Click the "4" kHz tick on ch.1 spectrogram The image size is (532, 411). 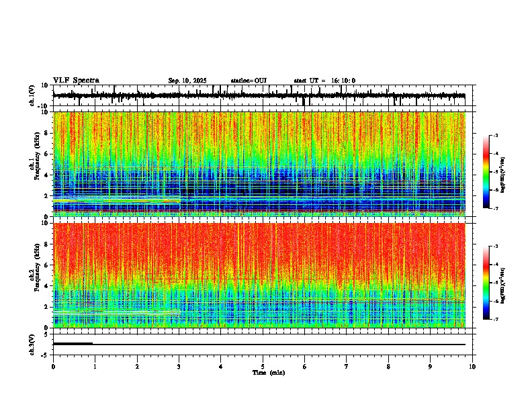46,175
